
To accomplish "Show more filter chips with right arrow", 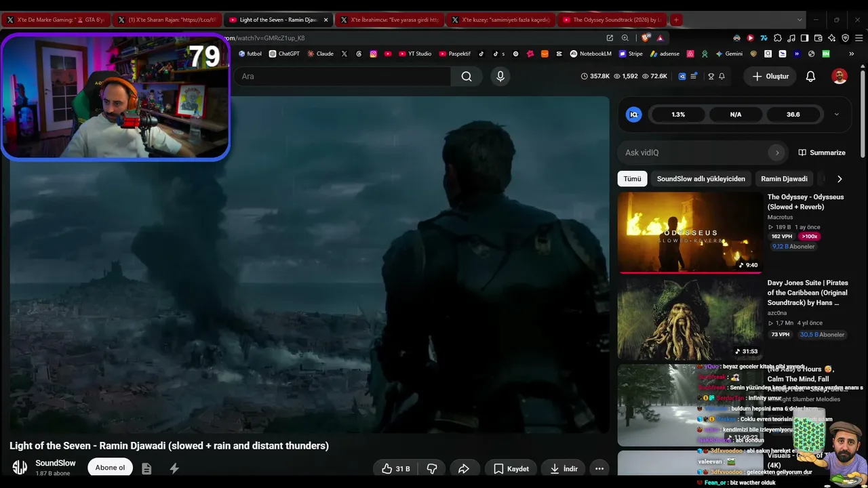I will click(x=840, y=179).
